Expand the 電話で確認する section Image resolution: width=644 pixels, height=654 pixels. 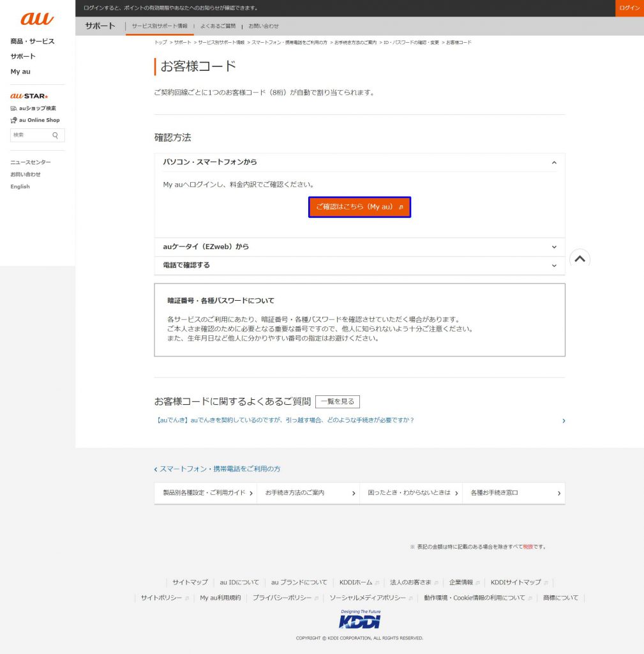[359, 265]
